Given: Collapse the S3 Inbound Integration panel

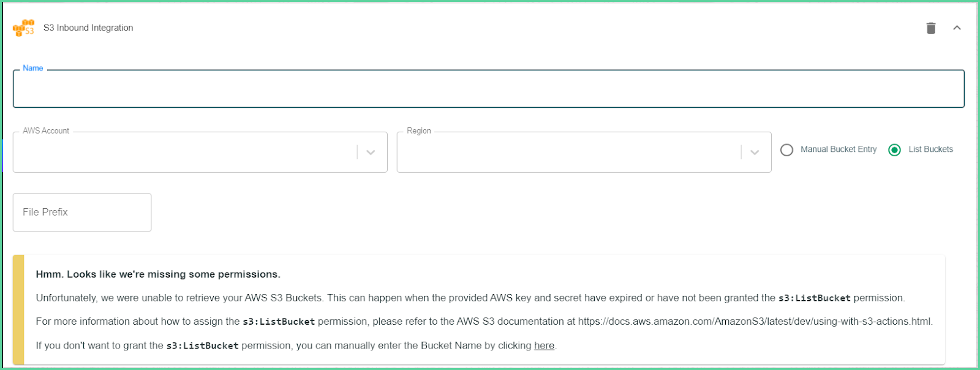Looking at the screenshot, I should click(957, 28).
